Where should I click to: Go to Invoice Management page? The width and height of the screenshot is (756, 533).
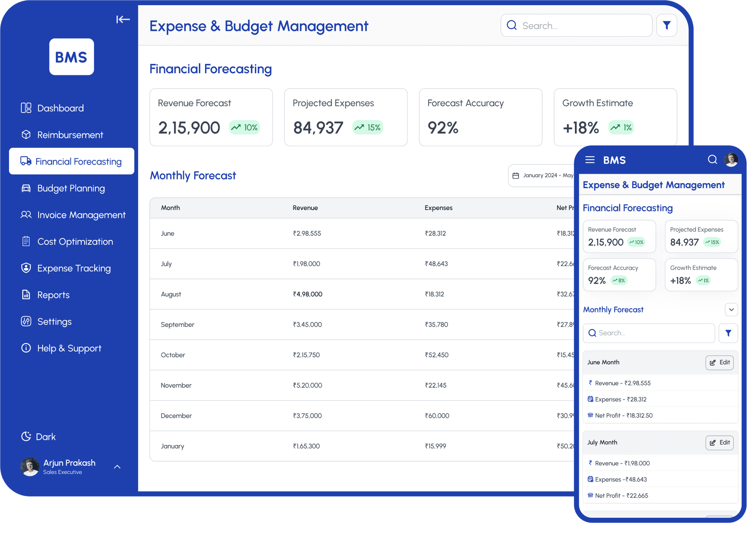(81, 215)
